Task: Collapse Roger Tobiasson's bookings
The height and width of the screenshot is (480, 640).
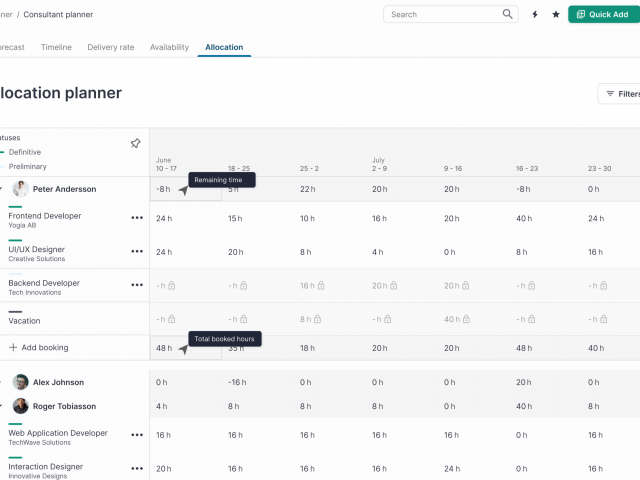Action: tap(2, 406)
